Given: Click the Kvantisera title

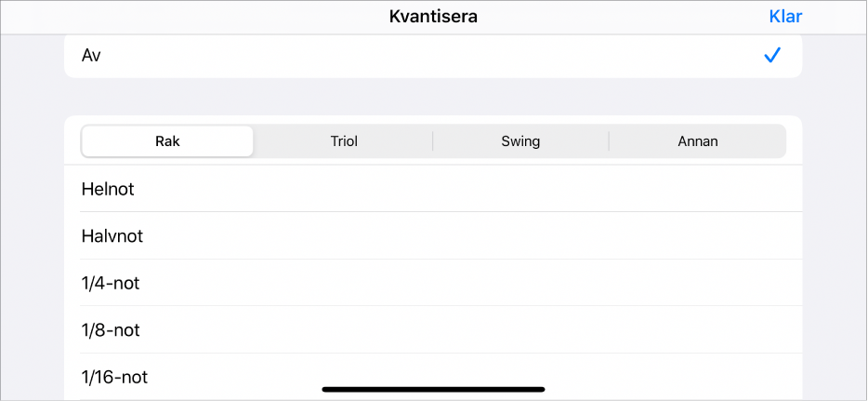Looking at the screenshot, I should tap(433, 16).
